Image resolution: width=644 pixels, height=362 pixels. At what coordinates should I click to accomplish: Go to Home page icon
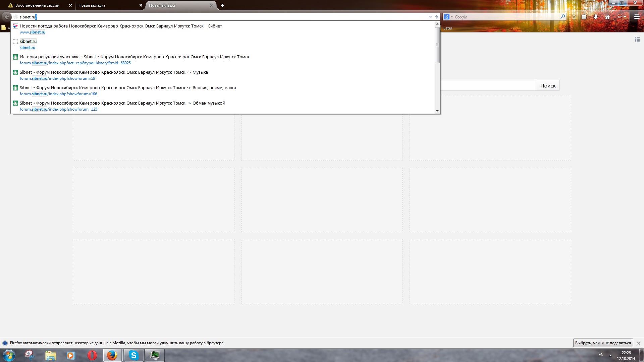click(607, 17)
